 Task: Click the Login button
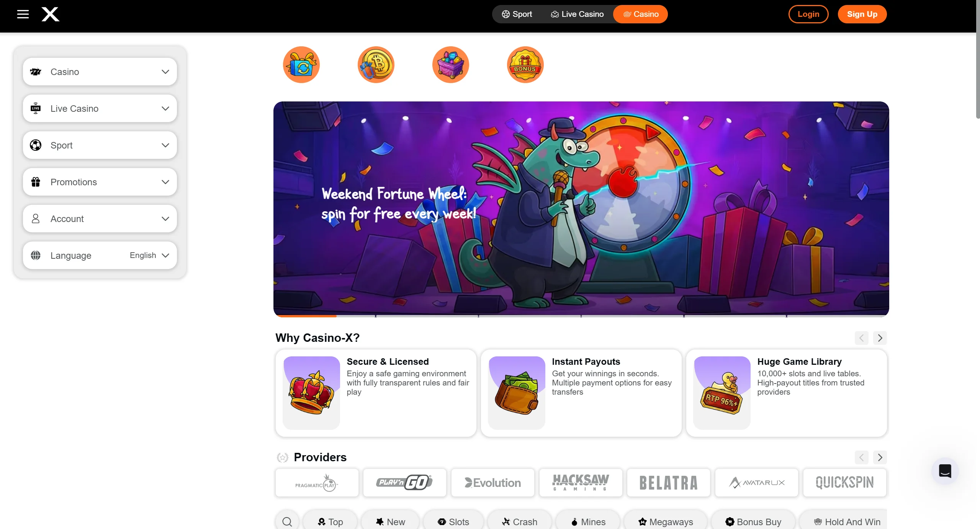(x=808, y=14)
